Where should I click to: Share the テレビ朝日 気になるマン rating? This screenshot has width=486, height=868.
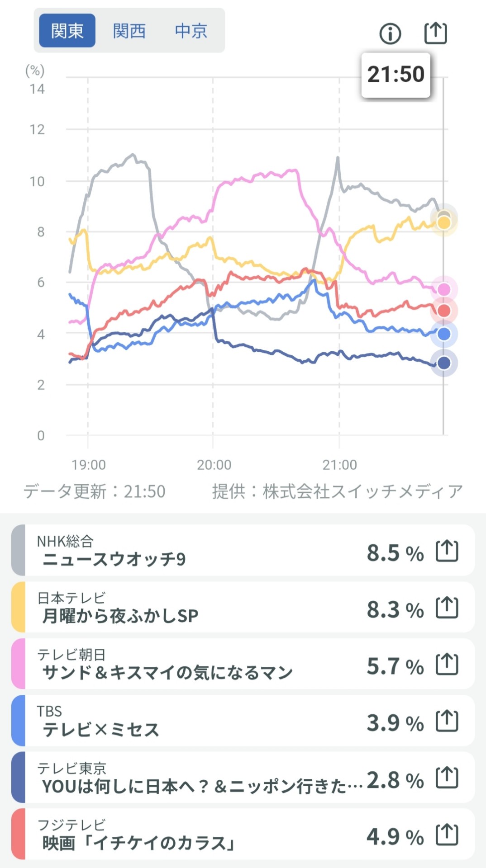tap(447, 665)
